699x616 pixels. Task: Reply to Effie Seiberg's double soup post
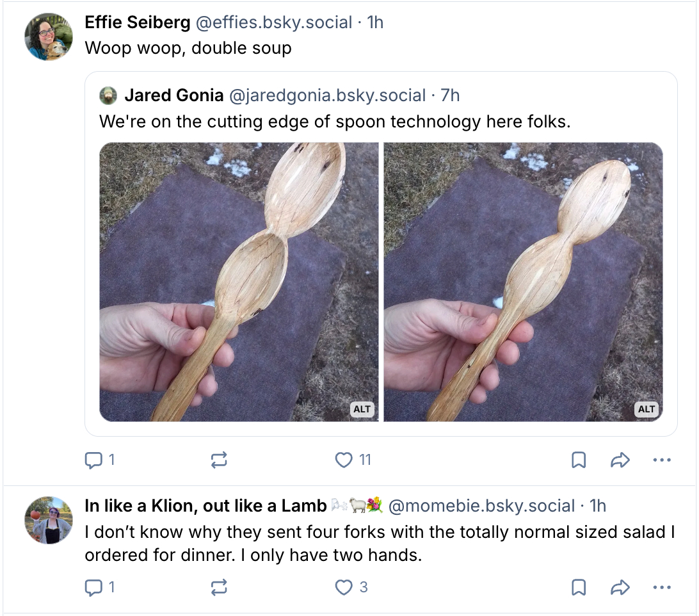(94, 460)
